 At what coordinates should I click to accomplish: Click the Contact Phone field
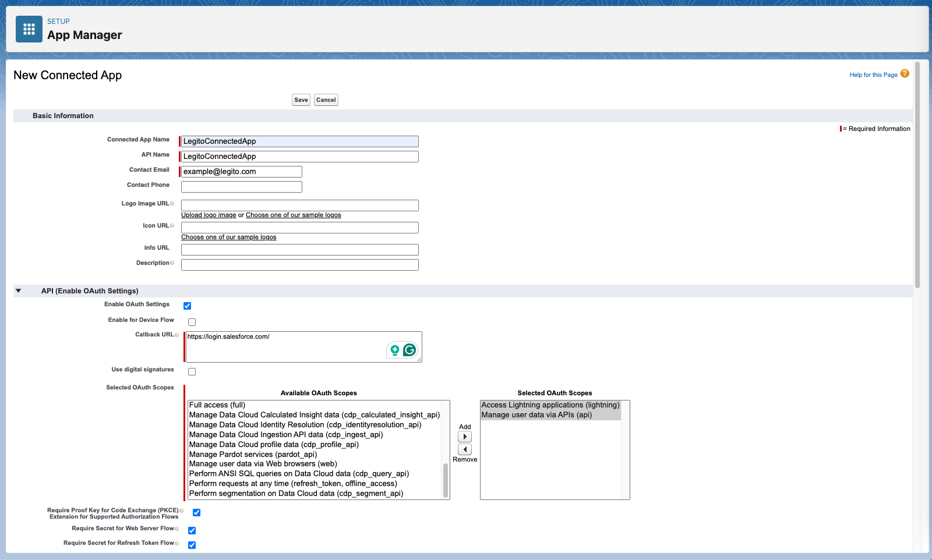point(242,187)
